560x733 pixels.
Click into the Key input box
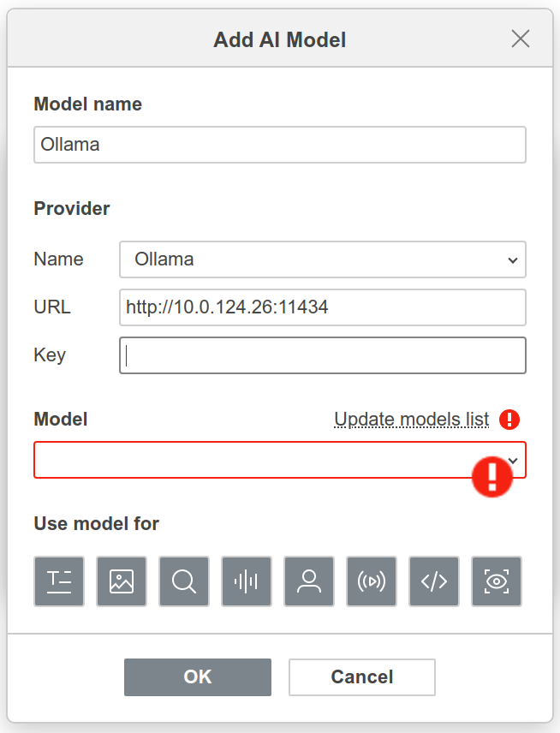(323, 355)
